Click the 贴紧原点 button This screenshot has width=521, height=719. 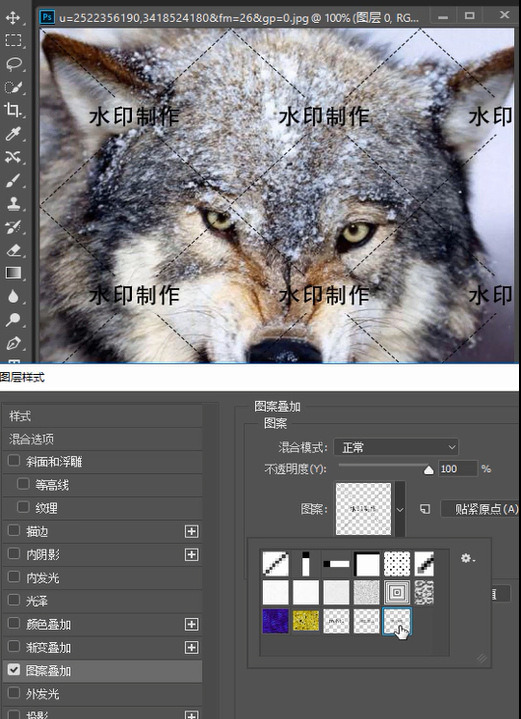tap(480, 509)
